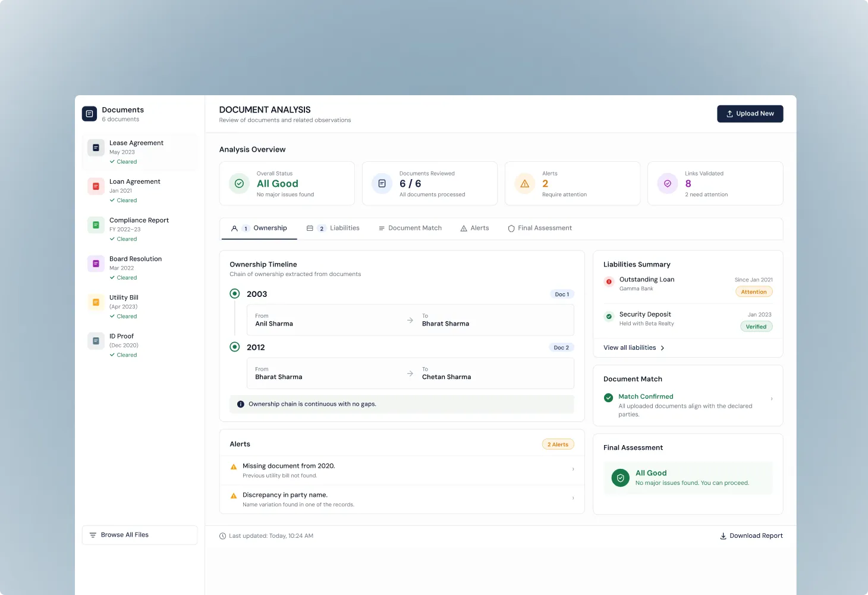Select the 2003 timeline marker
Image resolution: width=868 pixels, height=595 pixels.
[235, 293]
